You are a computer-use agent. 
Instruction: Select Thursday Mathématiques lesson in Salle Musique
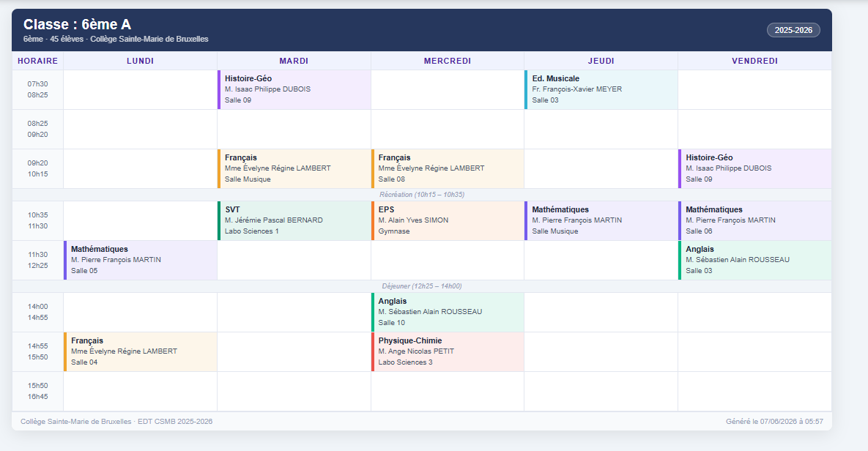click(x=601, y=221)
